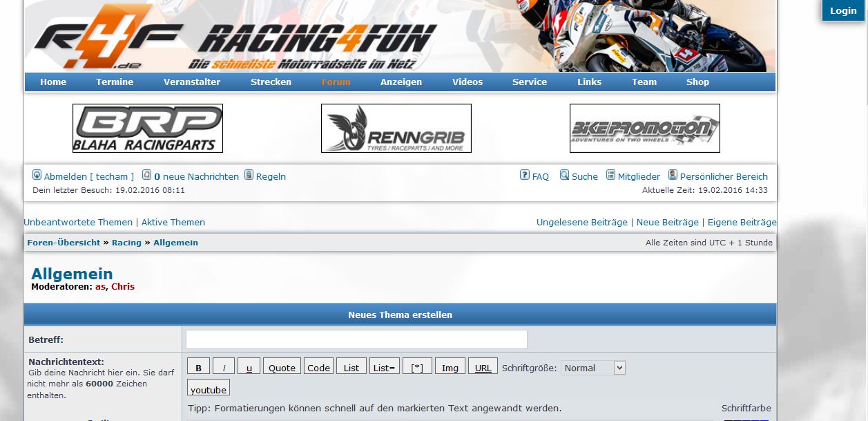Screen dimensions: 868x421
Task: Click the Suche magnifier icon
Action: tap(564, 176)
